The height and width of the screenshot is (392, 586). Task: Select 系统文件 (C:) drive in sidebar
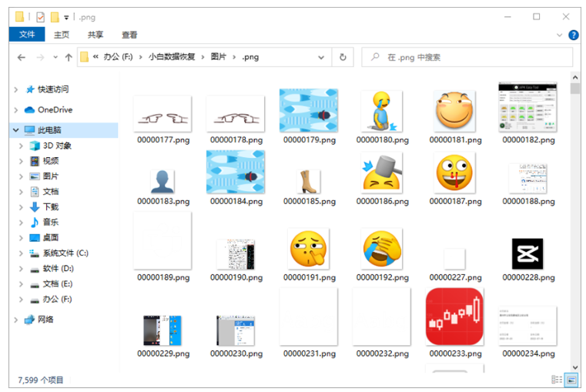tap(65, 253)
